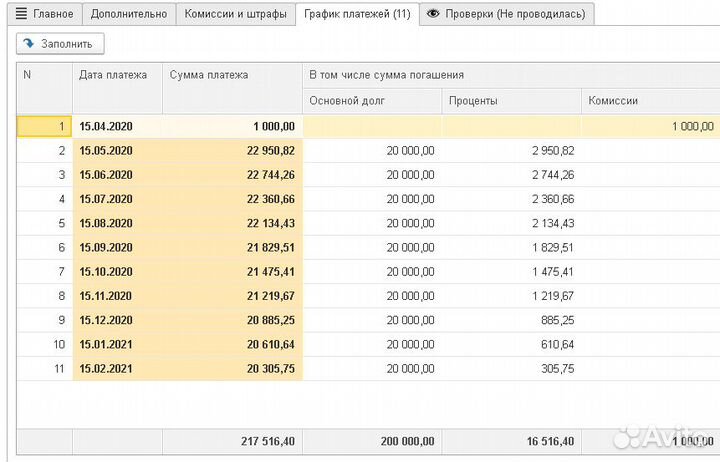Click the total payment sum 217 516,40
Viewport: 720px width, 462px height.
coord(232,442)
